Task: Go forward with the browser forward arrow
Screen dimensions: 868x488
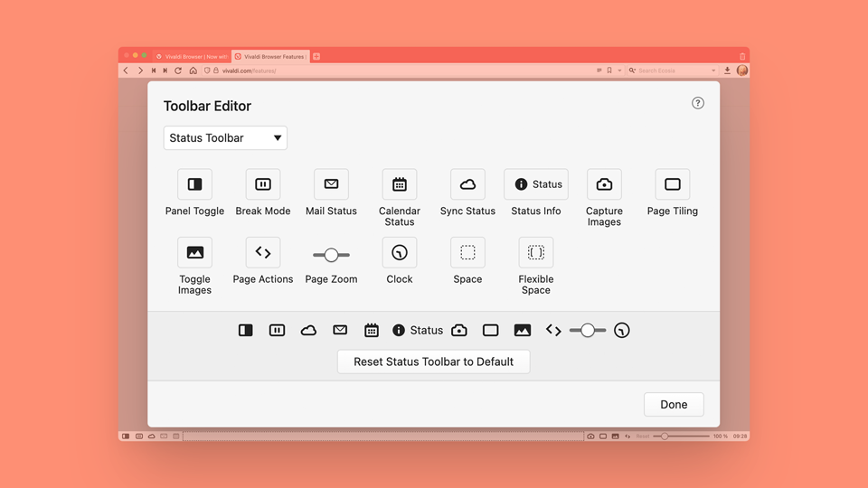Action: [x=140, y=70]
